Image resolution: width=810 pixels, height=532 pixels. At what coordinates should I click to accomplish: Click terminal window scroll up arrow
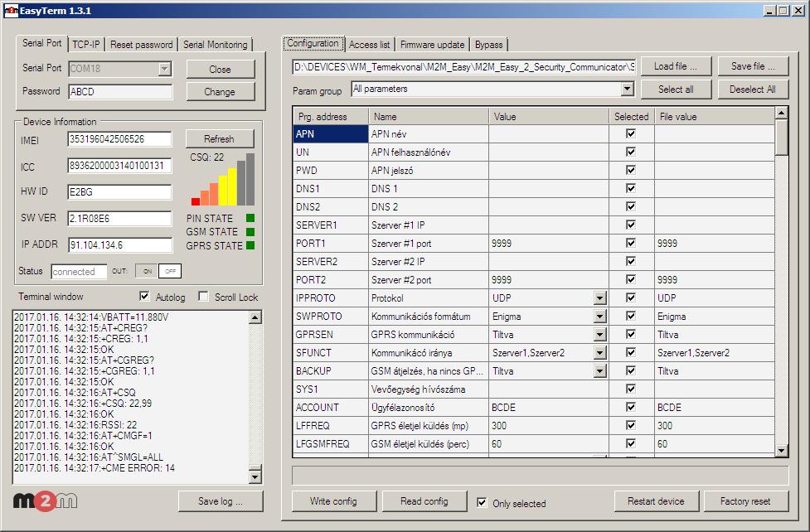click(255, 317)
